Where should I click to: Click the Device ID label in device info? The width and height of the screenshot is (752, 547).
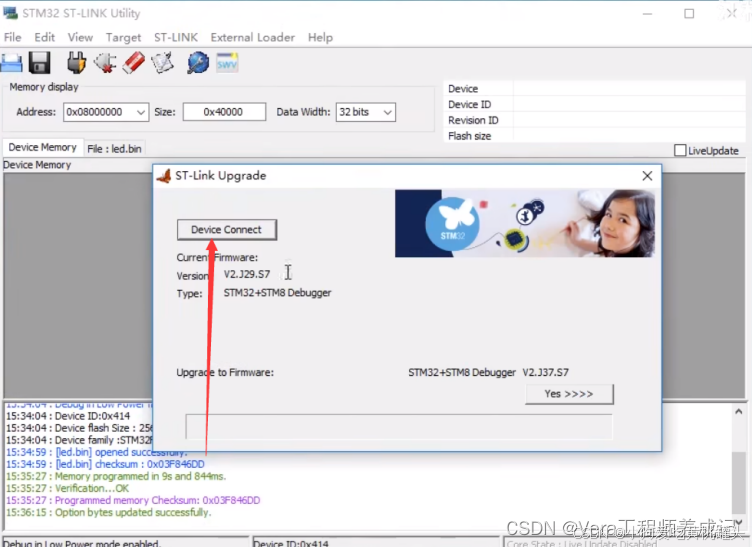(x=470, y=105)
